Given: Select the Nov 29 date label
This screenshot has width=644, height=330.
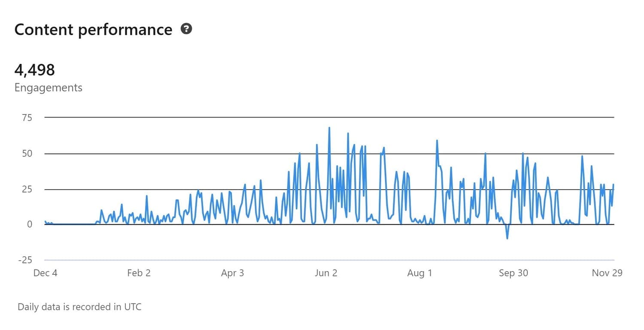Looking at the screenshot, I should [x=607, y=273].
